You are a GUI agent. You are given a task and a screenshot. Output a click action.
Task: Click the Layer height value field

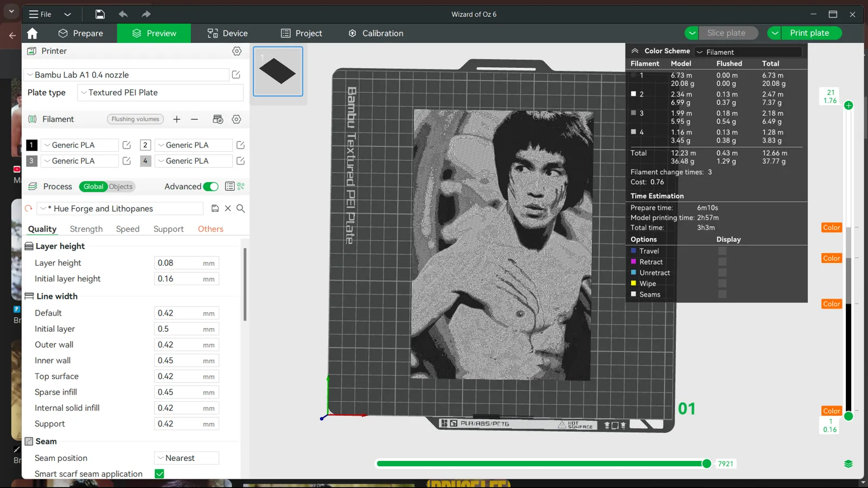point(187,263)
